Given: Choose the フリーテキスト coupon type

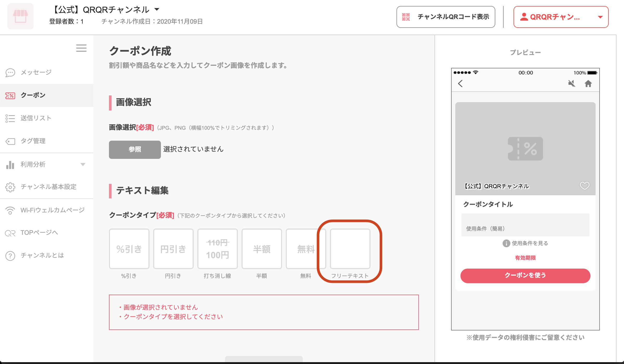Looking at the screenshot, I should click(x=350, y=249).
